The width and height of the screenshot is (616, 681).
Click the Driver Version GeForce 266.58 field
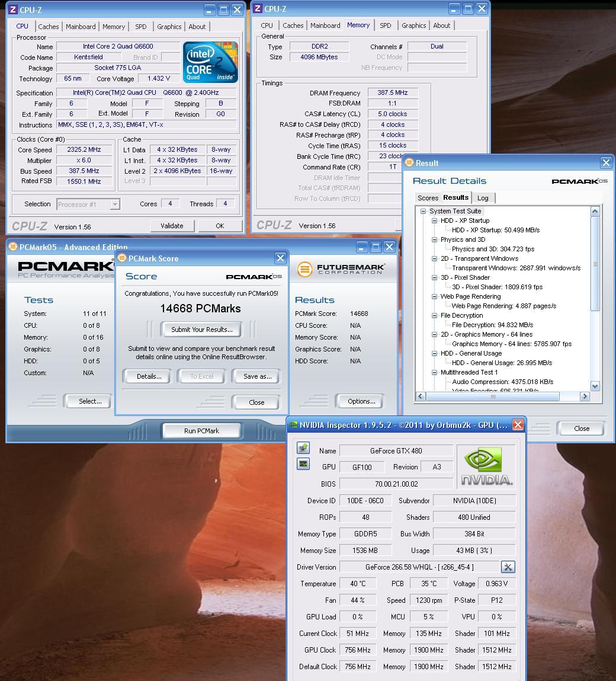(419, 567)
